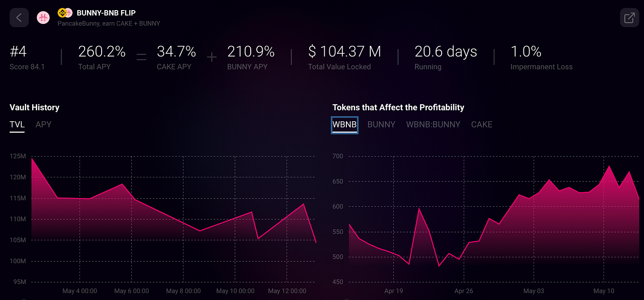Click the 'PancakeBunny, earn CAKE + BUNNY' subtitle

tap(109, 23)
